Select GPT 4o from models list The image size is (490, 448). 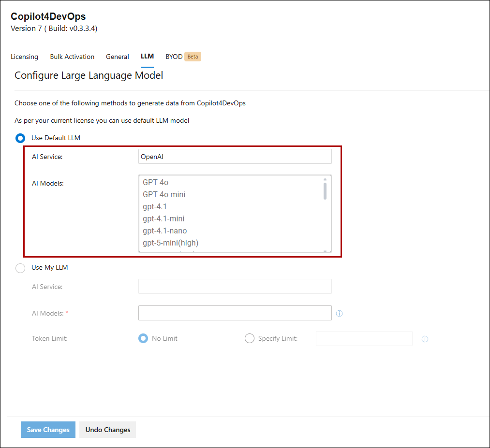(x=156, y=182)
